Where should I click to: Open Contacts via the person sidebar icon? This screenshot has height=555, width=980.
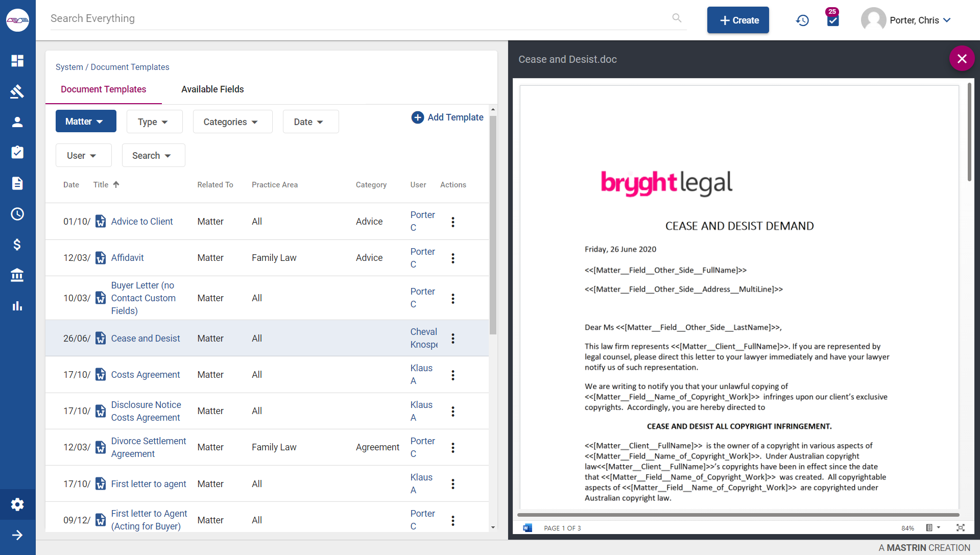[17, 122]
